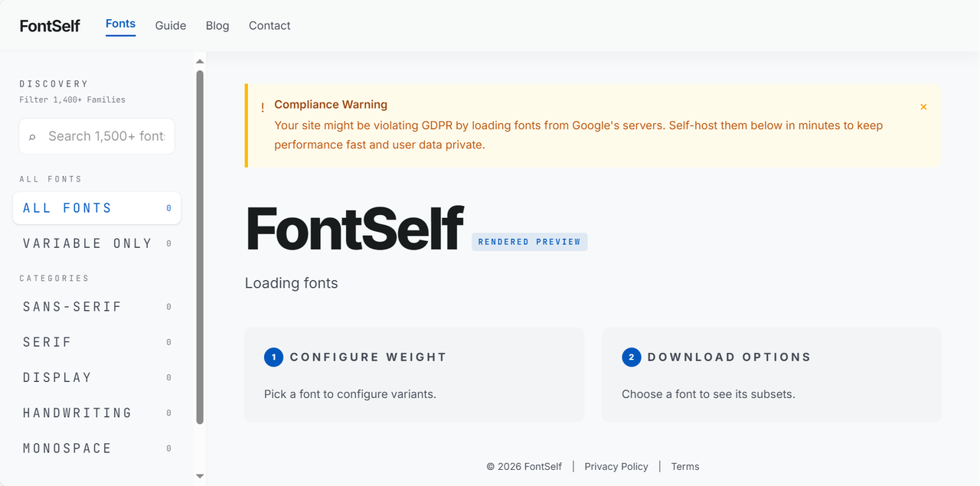Image resolution: width=980 pixels, height=486 pixels.
Task: Click the 'Filter 1,400+ Families' text
Action: click(x=72, y=99)
